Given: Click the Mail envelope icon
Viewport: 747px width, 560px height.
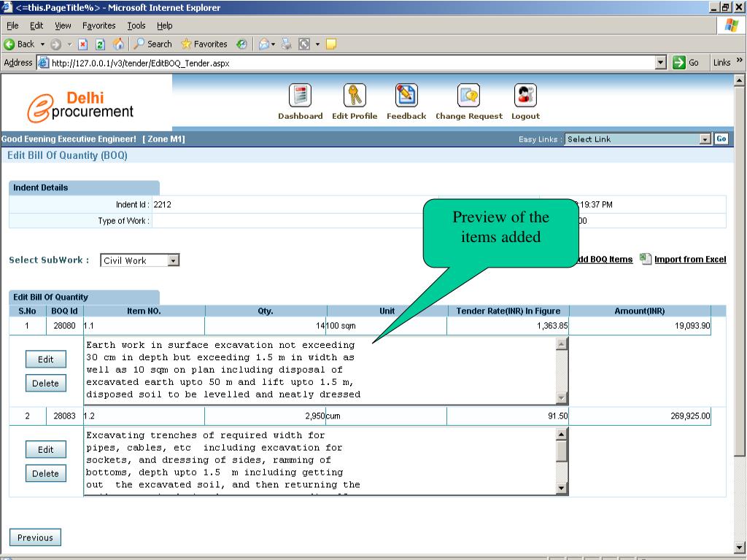Looking at the screenshot, I should (x=263, y=44).
